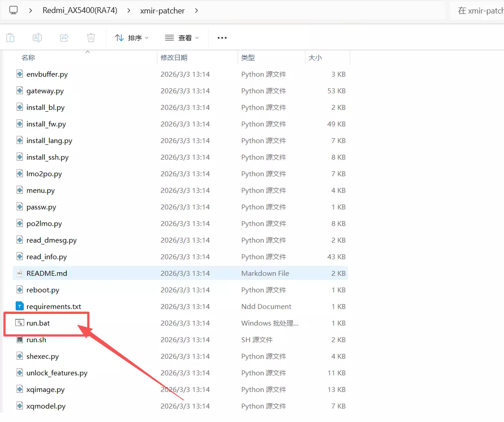The height and width of the screenshot is (422, 504).
Task: Select passw.py file icon
Action: click(x=20, y=207)
